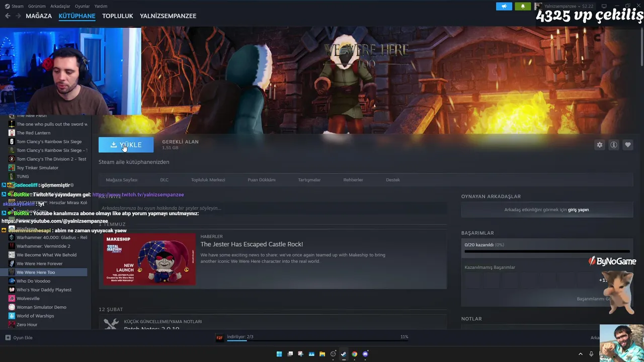Show game info with the info icon
The height and width of the screenshot is (362, 644).
[614, 145]
